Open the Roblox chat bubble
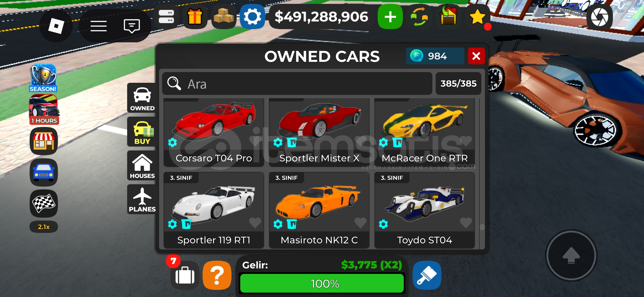 point(132,26)
